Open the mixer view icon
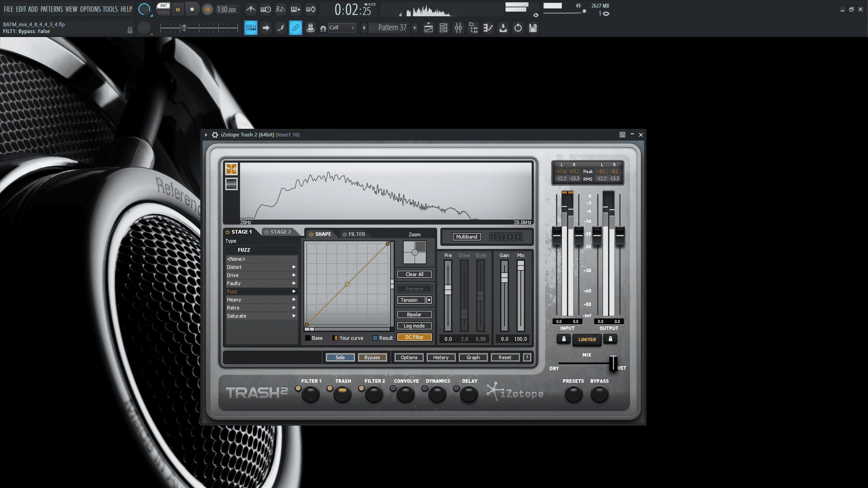Image resolution: width=868 pixels, height=488 pixels. coord(458,28)
